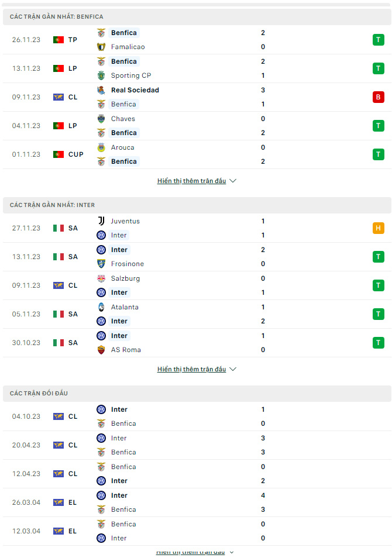
Task: Click the Atalanta team crest
Action: [101, 307]
